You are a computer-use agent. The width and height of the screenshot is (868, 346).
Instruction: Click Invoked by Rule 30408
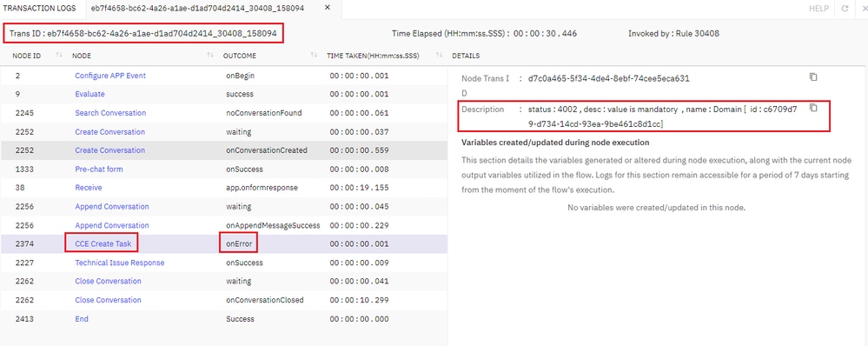click(673, 34)
